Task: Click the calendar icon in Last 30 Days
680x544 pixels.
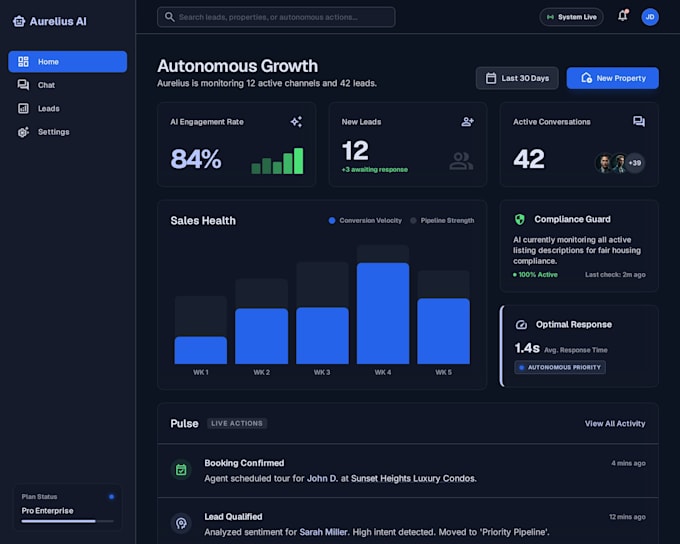Action: 491,78
